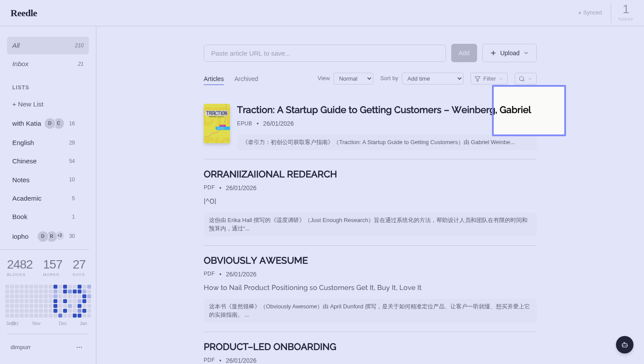Open the View mode Normal dropdown
The width and height of the screenshot is (644, 364).
coord(353,79)
